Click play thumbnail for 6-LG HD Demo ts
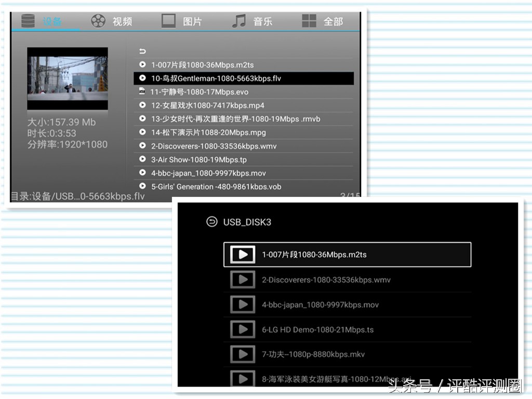The width and height of the screenshot is (532, 399). coord(243,329)
